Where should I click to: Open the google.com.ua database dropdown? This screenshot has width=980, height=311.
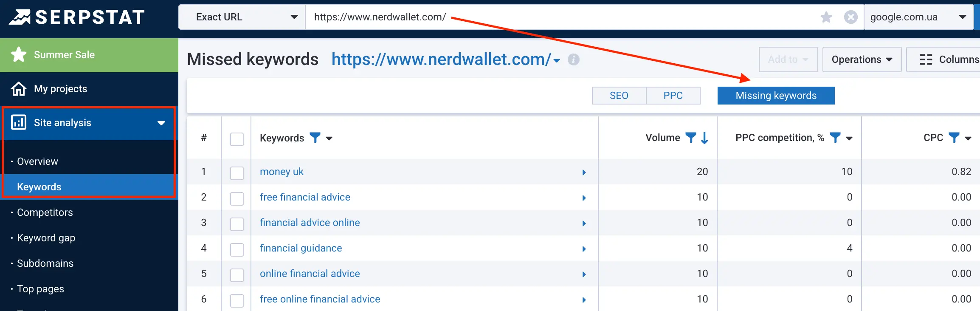click(919, 17)
